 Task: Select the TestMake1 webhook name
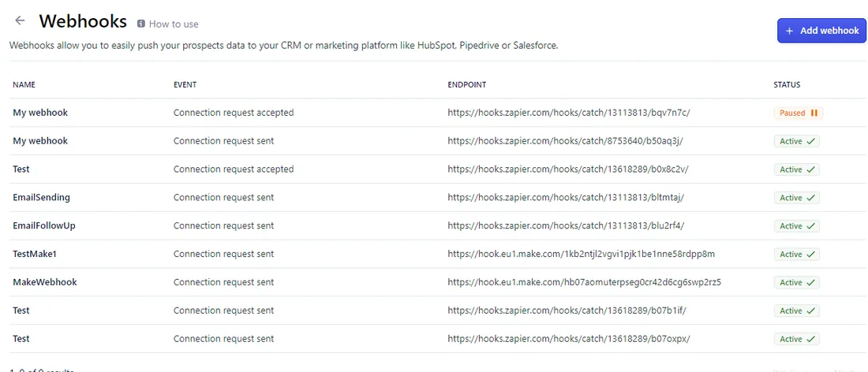(35, 254)
